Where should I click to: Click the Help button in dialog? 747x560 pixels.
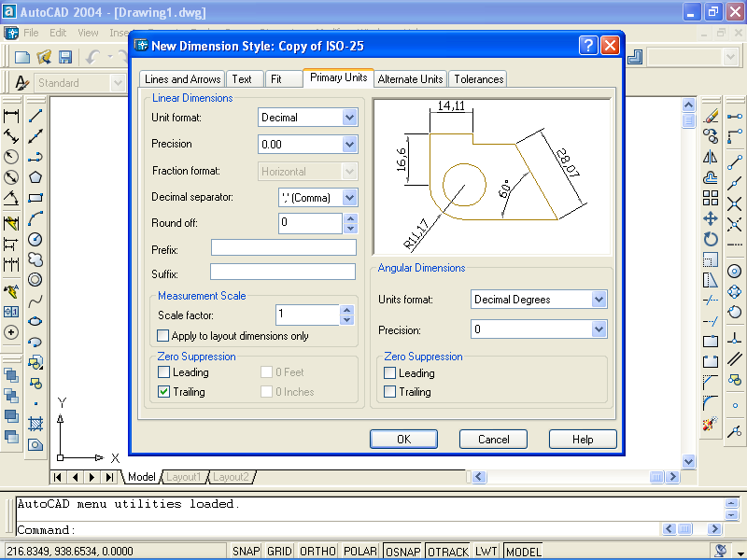coord(583,439)
